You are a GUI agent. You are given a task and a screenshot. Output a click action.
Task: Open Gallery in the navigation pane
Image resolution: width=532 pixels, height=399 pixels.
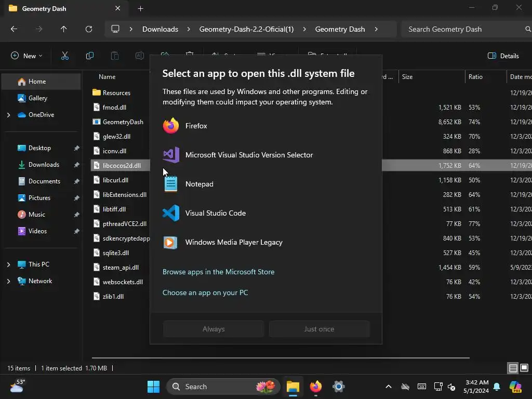[x=42, y=98]
